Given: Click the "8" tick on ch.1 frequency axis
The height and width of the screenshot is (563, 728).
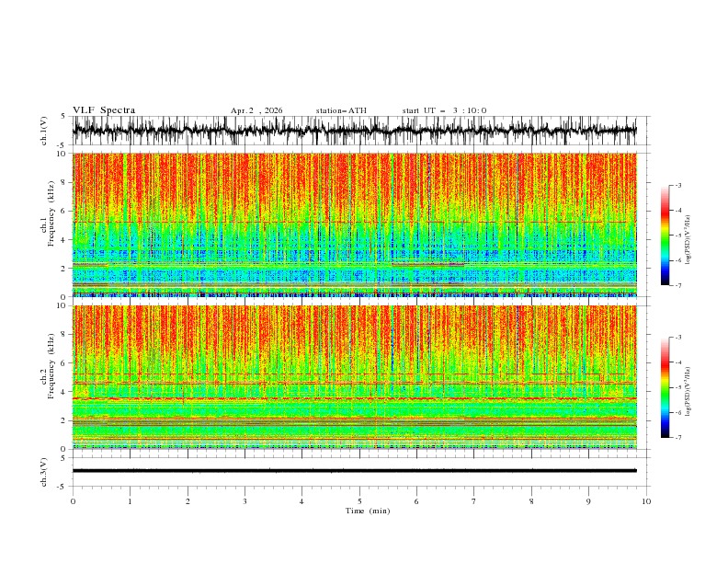Looking at the screenshot, I should [64, 182].
